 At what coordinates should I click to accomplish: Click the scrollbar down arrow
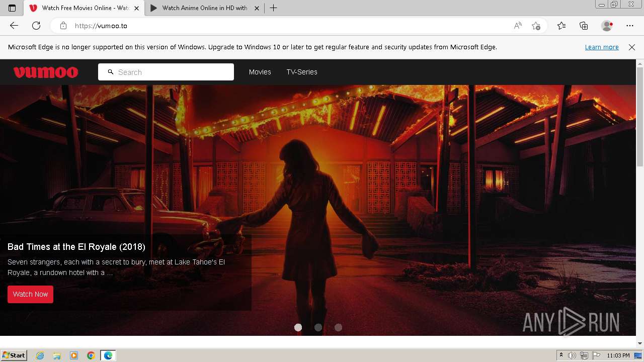[x=640, y=343]
